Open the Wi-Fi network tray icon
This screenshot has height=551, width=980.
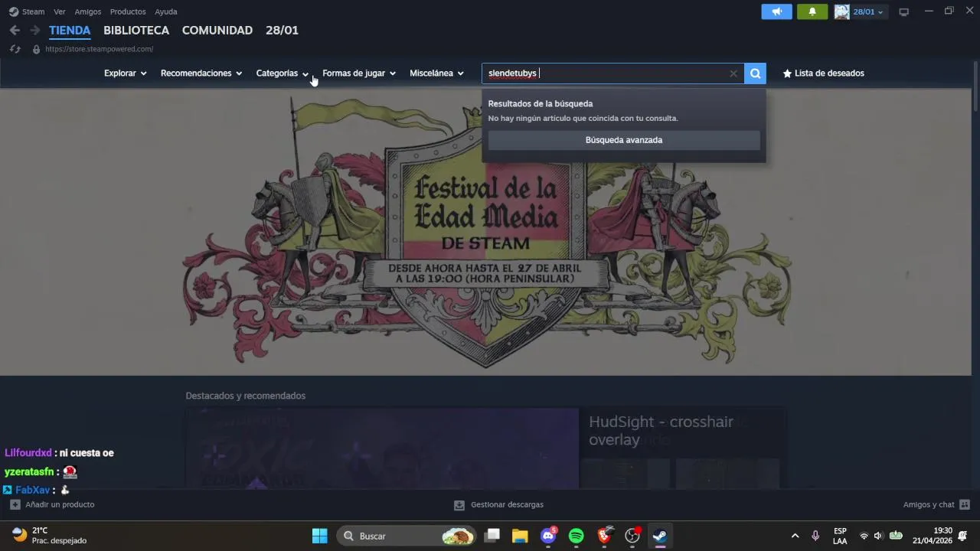(864, 536)
